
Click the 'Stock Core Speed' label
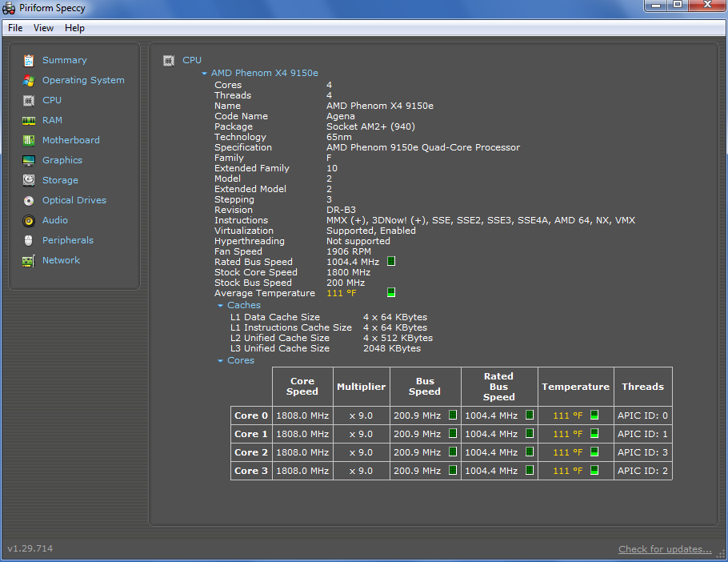[256, 272]
